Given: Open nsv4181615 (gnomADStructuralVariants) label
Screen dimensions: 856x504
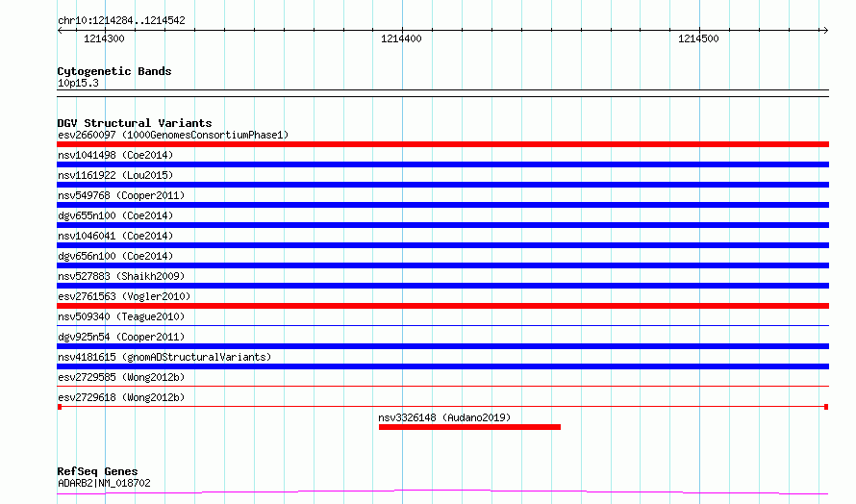Looking at the screenshot, I should (164, 357).
